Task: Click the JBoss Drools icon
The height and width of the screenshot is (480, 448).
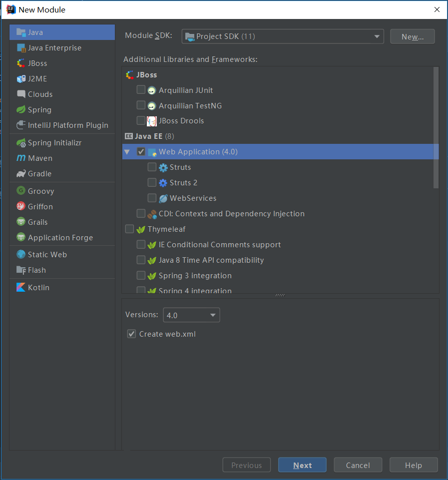Action: click(x=152, y=121)
